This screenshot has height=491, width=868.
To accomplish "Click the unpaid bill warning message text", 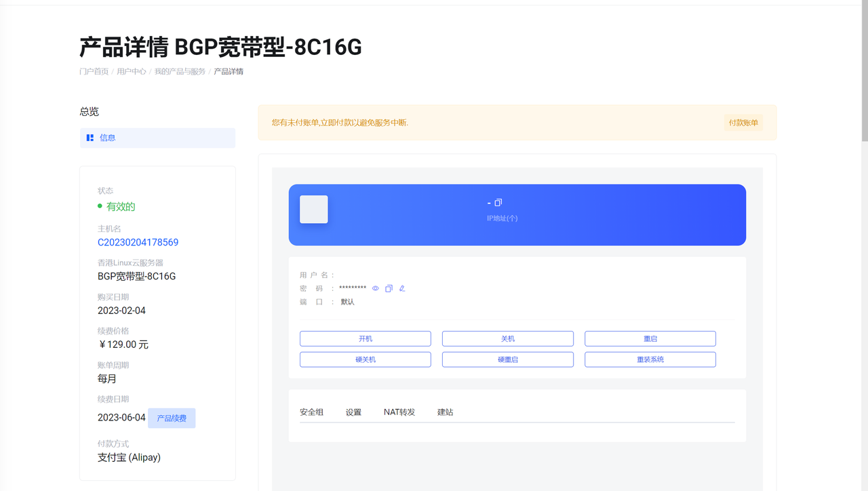I will [x=340, y=123].
